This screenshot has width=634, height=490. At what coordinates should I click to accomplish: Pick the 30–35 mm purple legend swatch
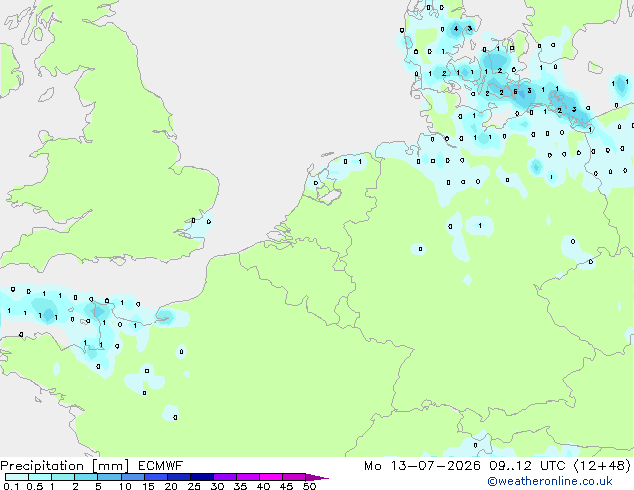point(224,477)
